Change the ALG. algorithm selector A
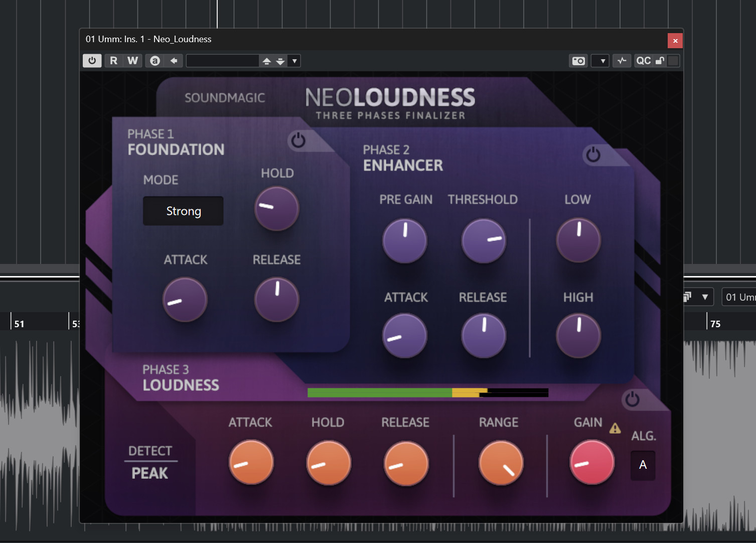756x543 pixels. [643, 465]
